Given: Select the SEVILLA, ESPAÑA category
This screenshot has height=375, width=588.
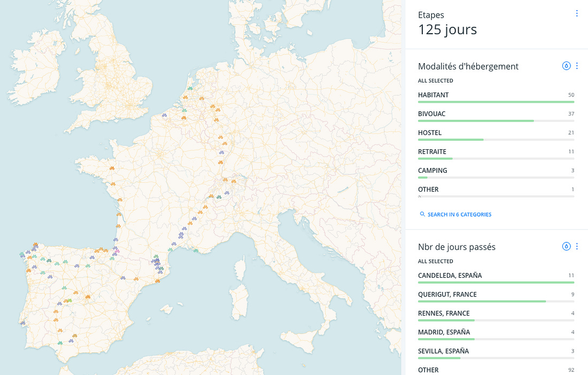Looking at the screenshot, I should (496, 353).
